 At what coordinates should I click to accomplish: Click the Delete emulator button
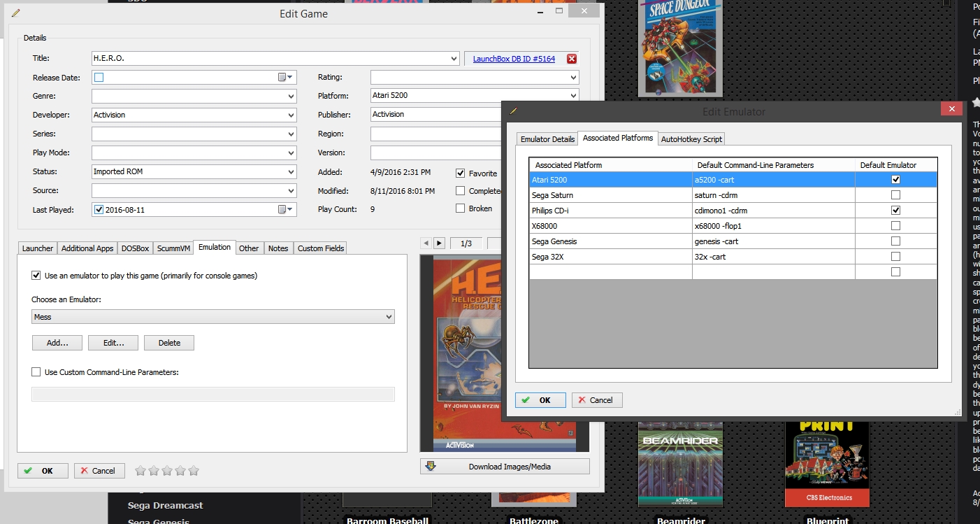pyautogui.click(x=169, y=343)
